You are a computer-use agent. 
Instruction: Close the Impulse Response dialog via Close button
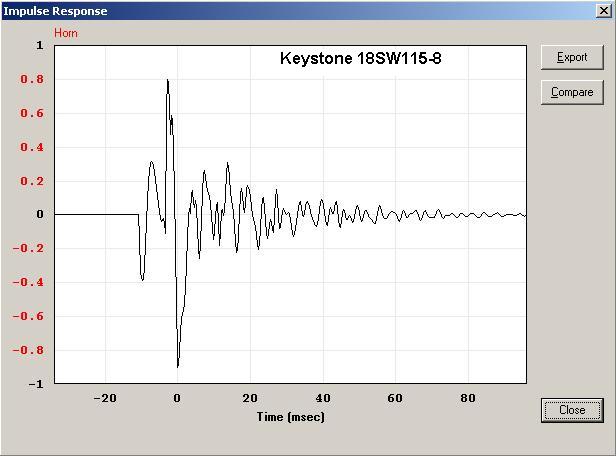pyautogui.click(x=572, y=410)
